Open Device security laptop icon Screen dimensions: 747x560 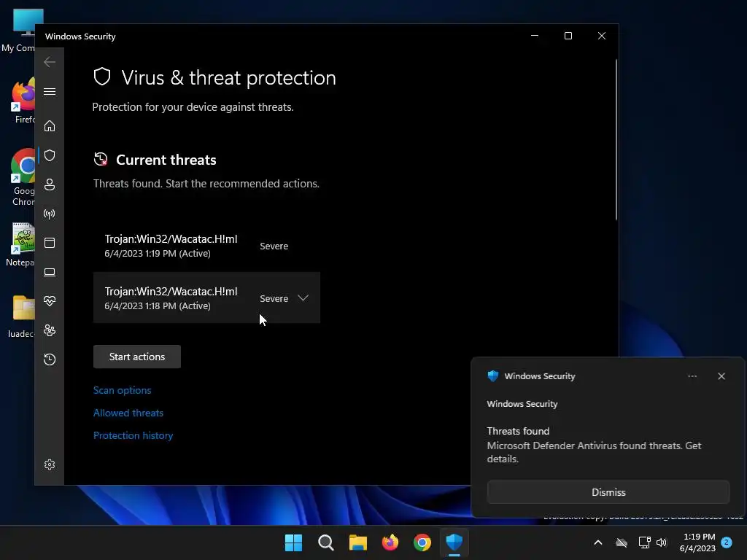pyautogui.click(x=50, y=272)
